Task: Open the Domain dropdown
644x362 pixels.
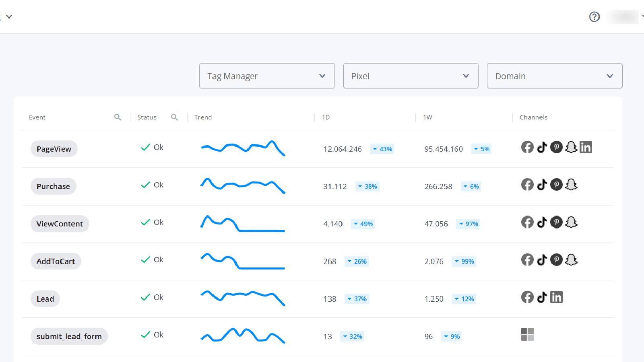Action: point(554,76)
